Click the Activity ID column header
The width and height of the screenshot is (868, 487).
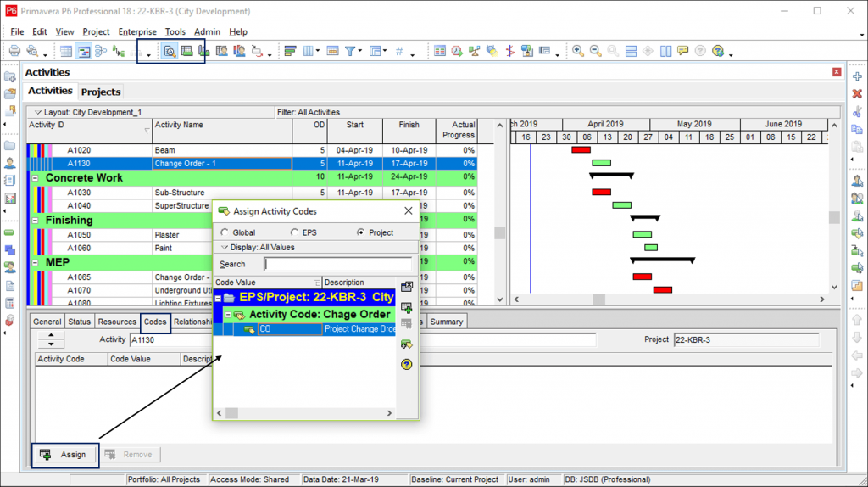(90, 131)
